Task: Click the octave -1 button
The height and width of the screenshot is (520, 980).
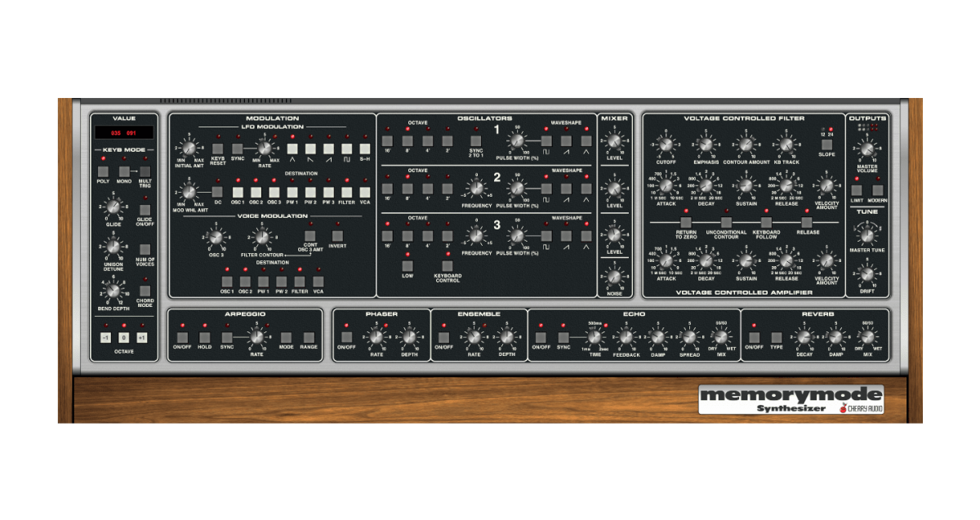Action: pyautogui.click(x=105, y=337)
